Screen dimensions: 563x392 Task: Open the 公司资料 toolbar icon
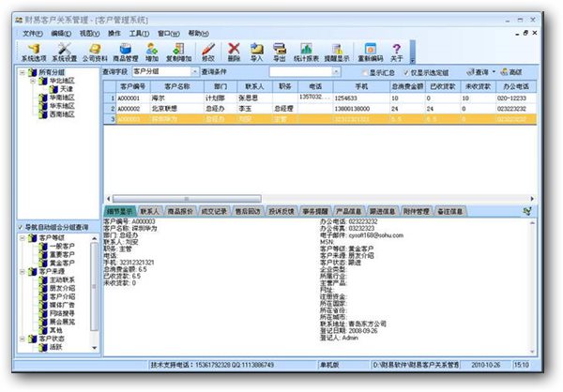click(x=95, y=53)
